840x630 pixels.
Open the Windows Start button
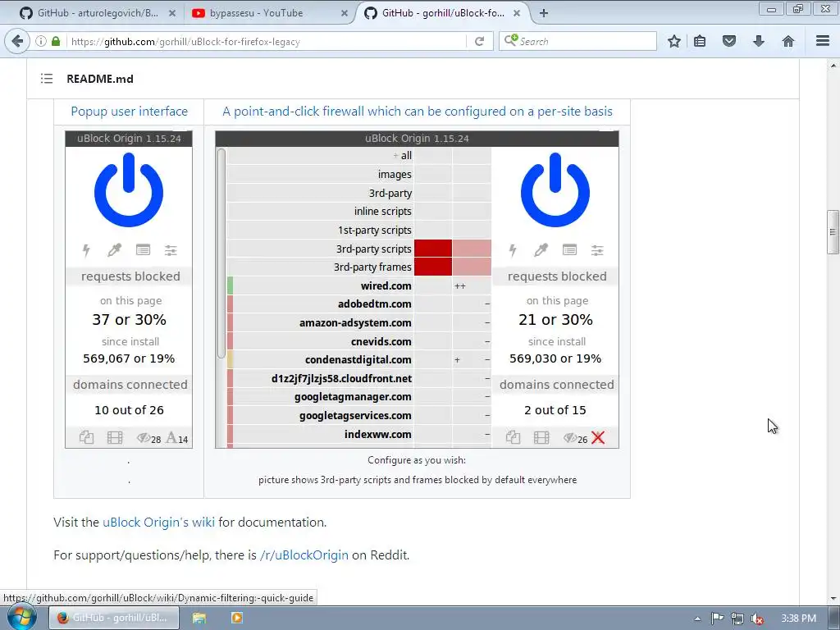[21, 618]
